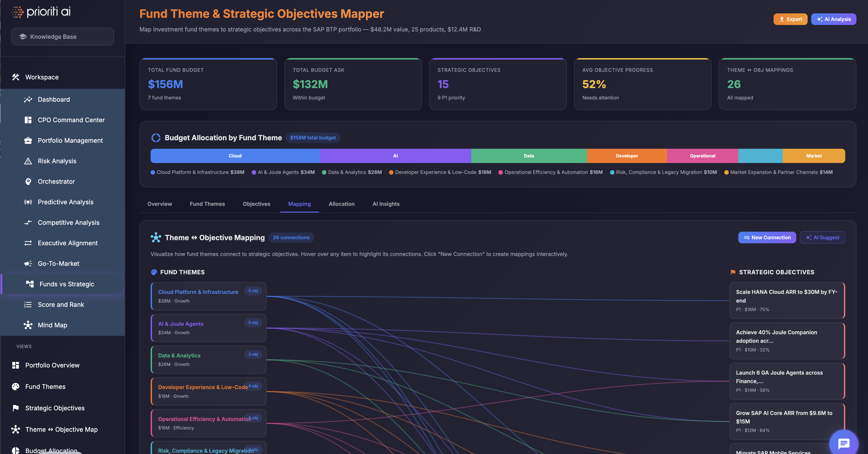The image size is (868, 454).
Task: Select Grow SAP AI Core ARR objective card
Action: (787, 421)
